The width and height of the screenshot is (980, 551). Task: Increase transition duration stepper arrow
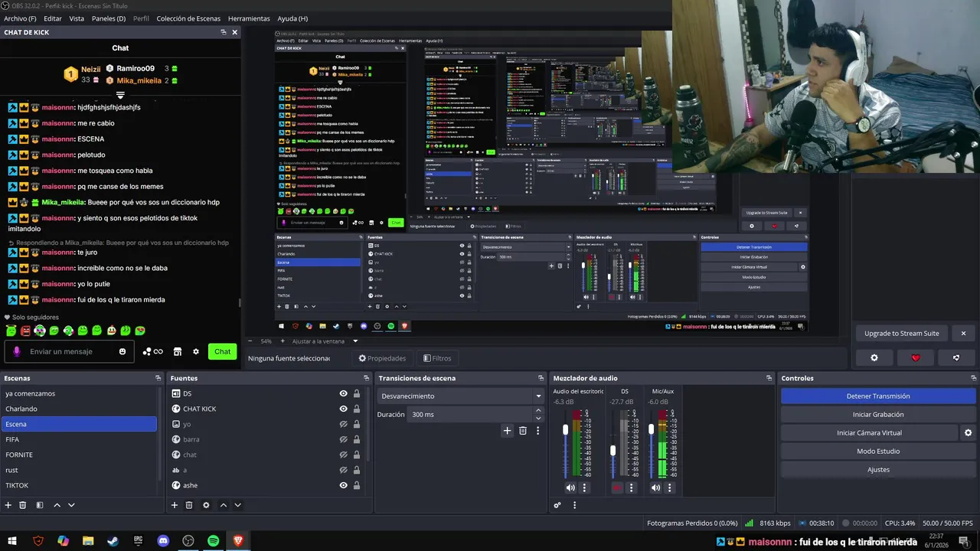click(538, 411)
